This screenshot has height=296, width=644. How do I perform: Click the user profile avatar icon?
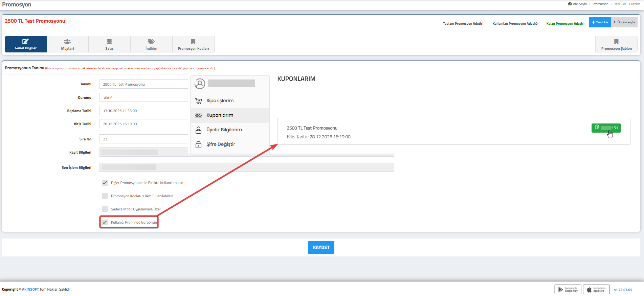pyautogui.click(x=200, y=84)
